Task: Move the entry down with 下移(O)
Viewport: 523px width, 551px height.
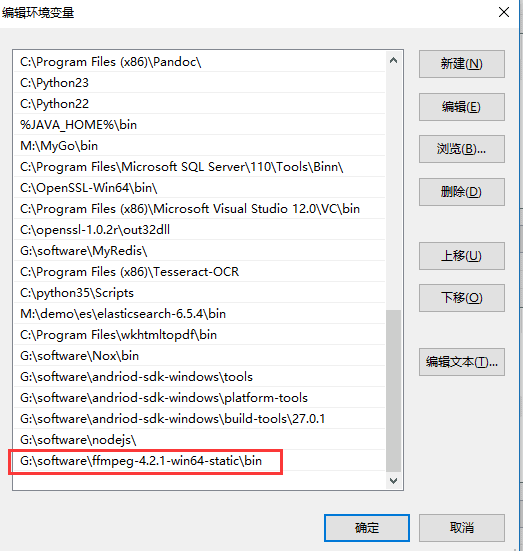Action: tap(461, 298)
